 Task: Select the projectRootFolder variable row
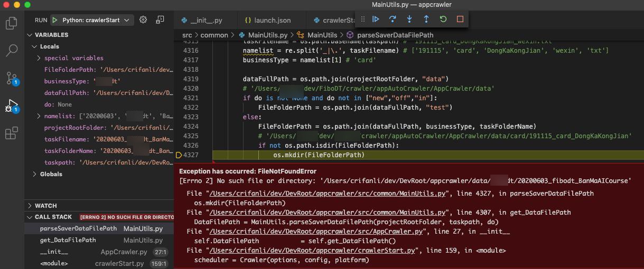pyautogui.click(x=99, y=128)
